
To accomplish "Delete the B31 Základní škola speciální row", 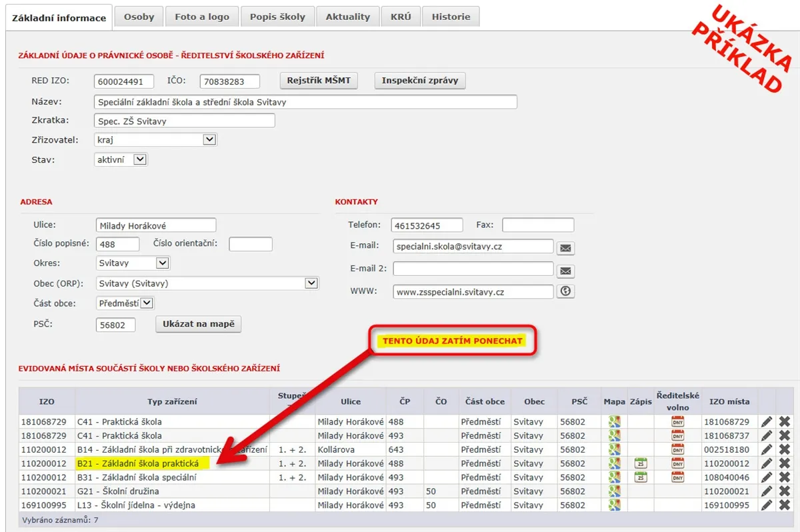I will 785,477.
